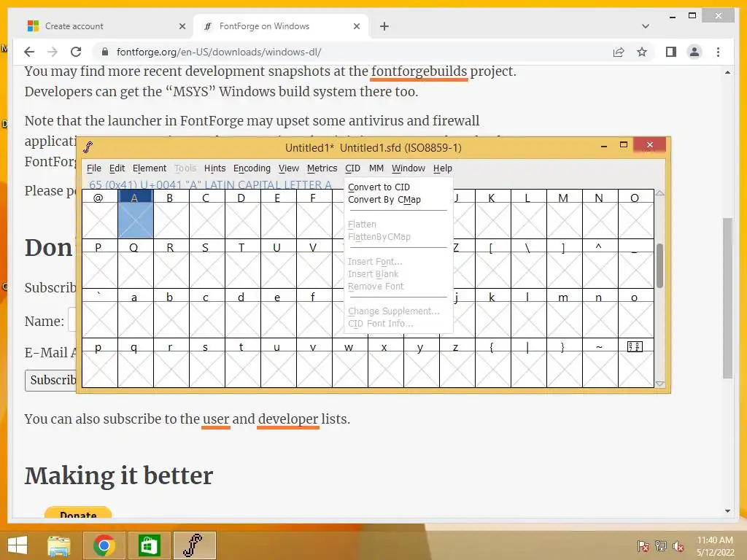The height and width of the screenshot is (560, 747).
Task: Close the open CID menu
Action: [352, 168]
